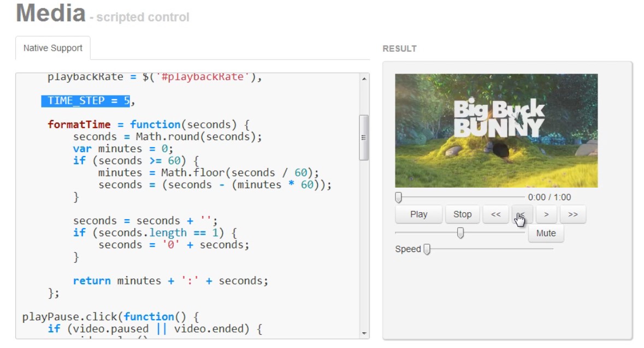Click the video seek slider handle
Screen dimensions: 644x348
(x=398, y=197)
